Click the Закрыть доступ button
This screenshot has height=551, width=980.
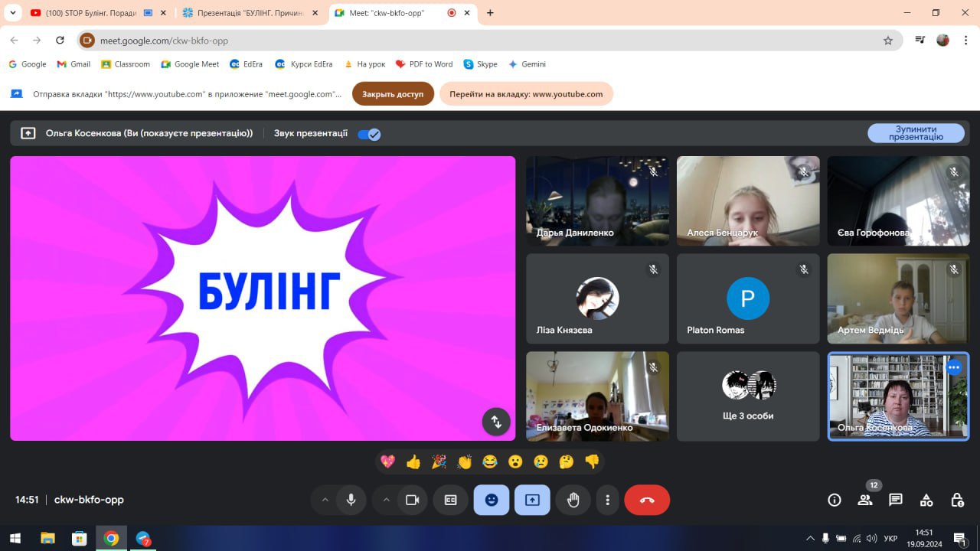393,94
